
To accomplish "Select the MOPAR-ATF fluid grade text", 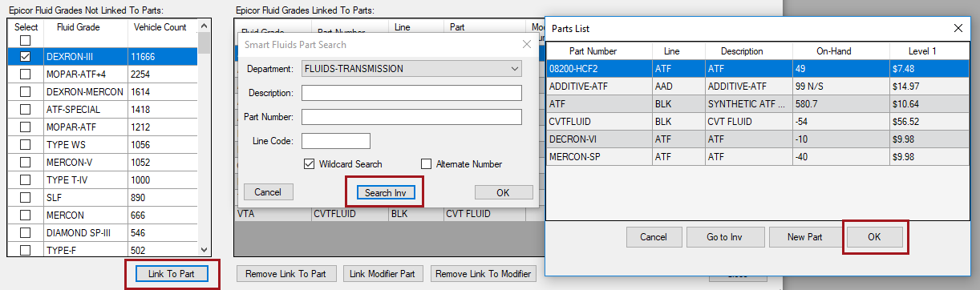I will (71, 127).
